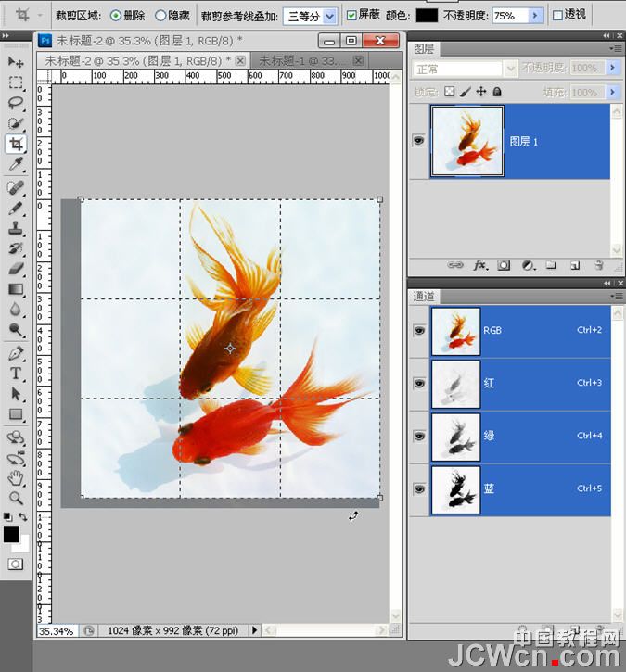Open layer 填充 100% arrow

[x=612, y=92]
